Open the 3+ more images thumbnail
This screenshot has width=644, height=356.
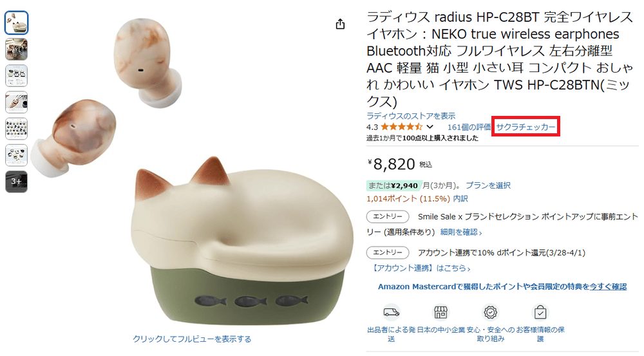coord(17,182)
